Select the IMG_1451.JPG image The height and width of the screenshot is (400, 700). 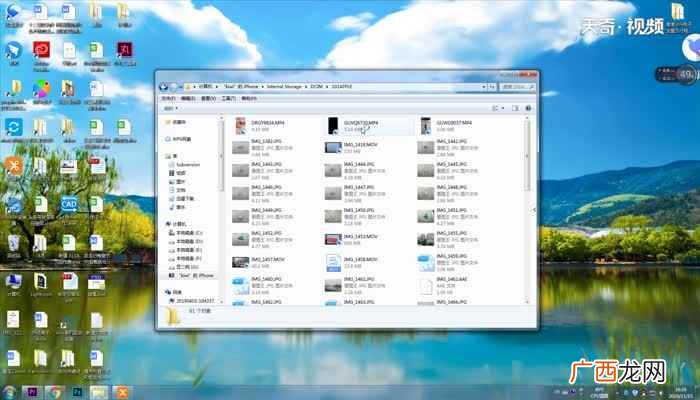[448, 217]
